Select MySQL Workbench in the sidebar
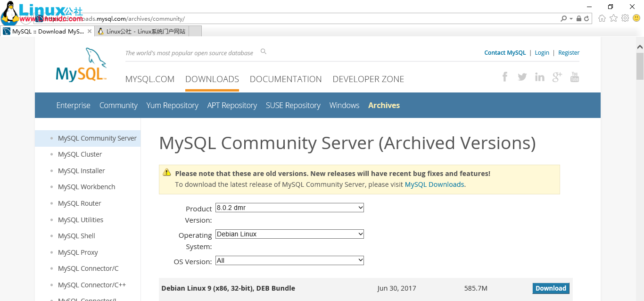Viewport: 644px width, 301px height. pyautogui.click(x=86, y=186)
